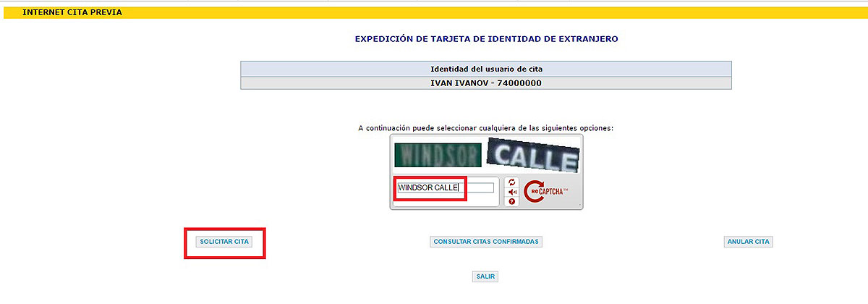Click the 'Identidad del usuario de cita' header row
868x304 pixels.
click(486, 69)
